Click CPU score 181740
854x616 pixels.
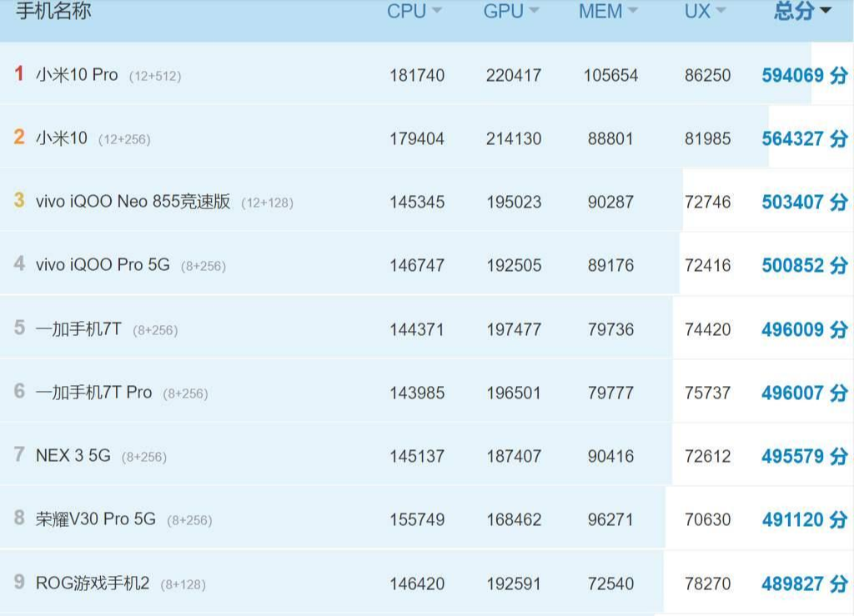coord(417,75)
